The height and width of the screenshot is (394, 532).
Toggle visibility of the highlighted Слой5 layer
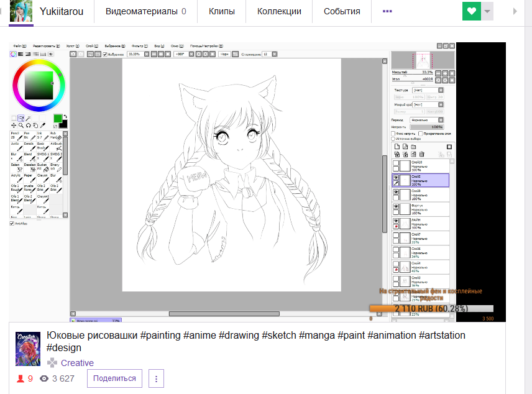(396, 178)
